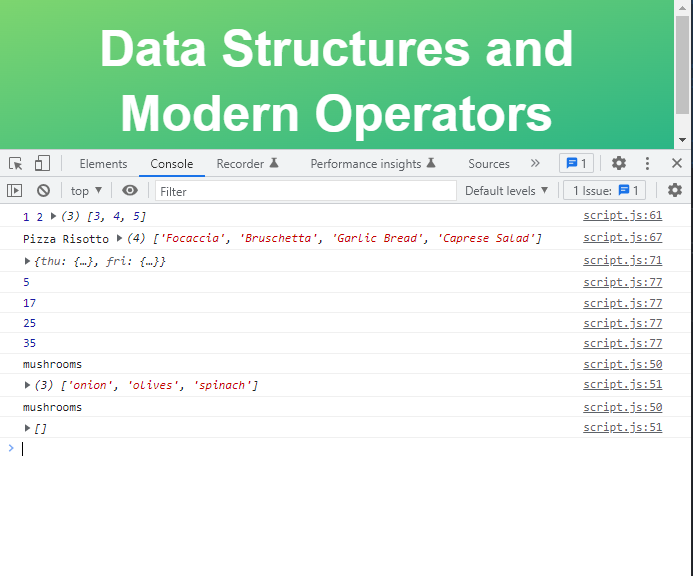
Task: Open the top JavaScript context dropdown
Action: point(86,191)
